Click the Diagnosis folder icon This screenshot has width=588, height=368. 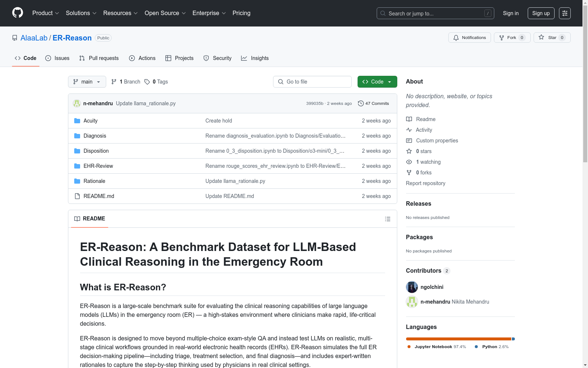(77, 136)
